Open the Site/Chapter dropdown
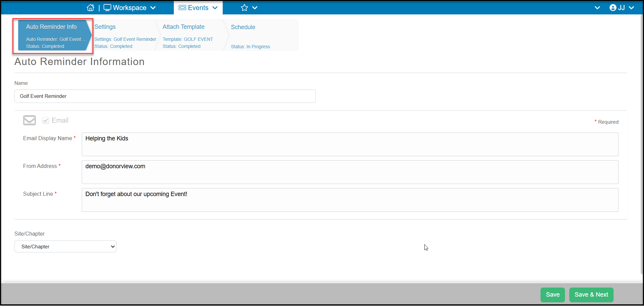 [x=65, y=246]
